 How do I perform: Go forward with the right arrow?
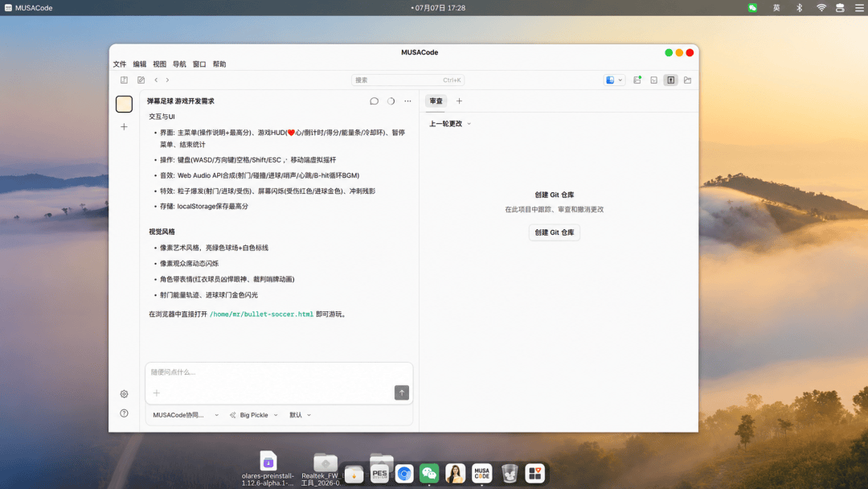167,80
